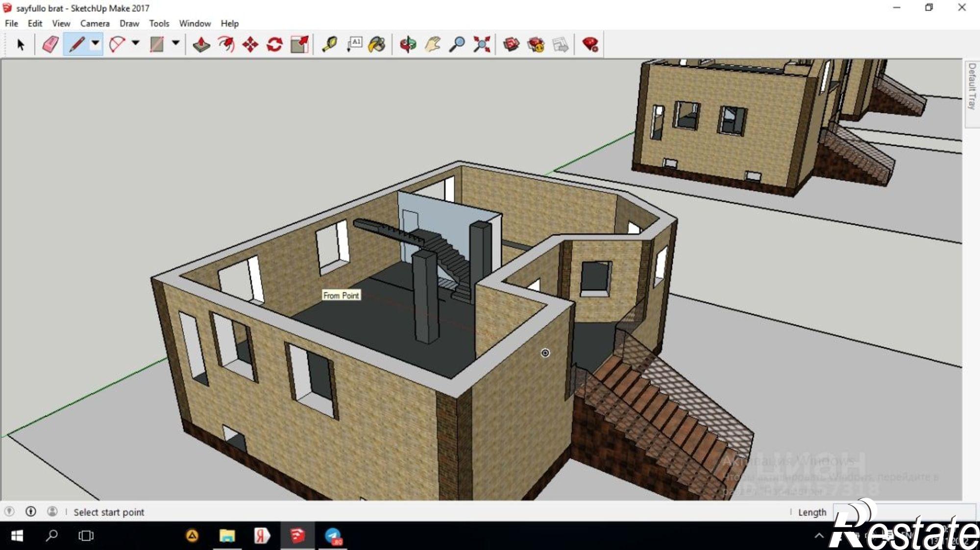Select the Eraser tool
This screenshot has height=550, width=980.
pos(50,45)
